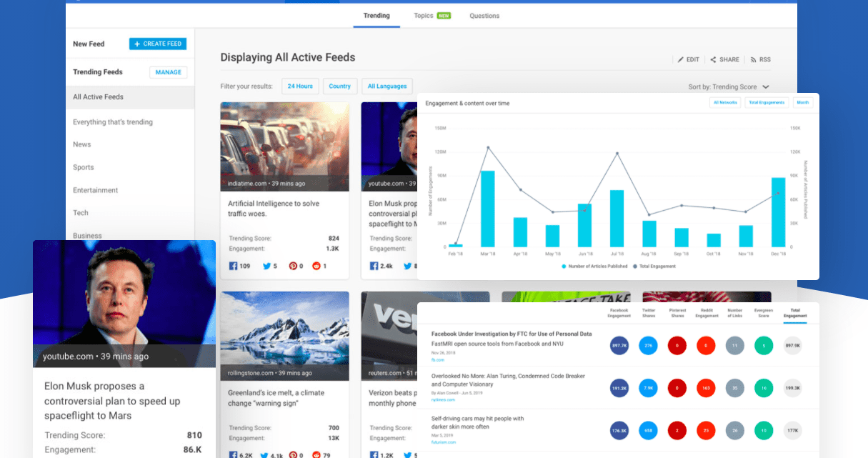Click the Edit pencil icon
Screen dimensions: 868x458
[x=681, y=59]
